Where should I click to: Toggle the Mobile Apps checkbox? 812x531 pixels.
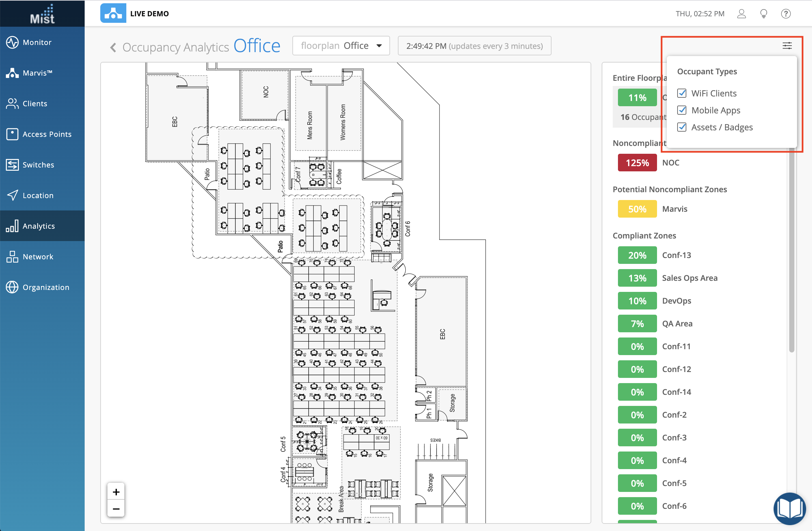click(682, 110)
